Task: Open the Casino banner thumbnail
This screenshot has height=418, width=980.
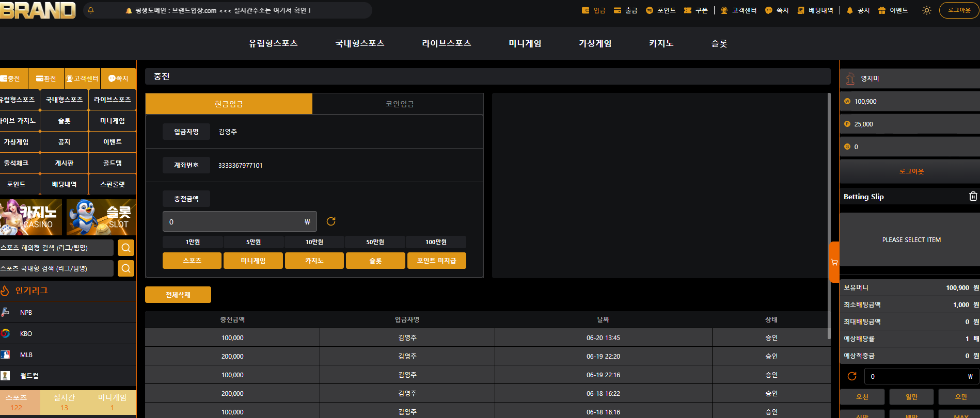Action: (x=31, y=217)
